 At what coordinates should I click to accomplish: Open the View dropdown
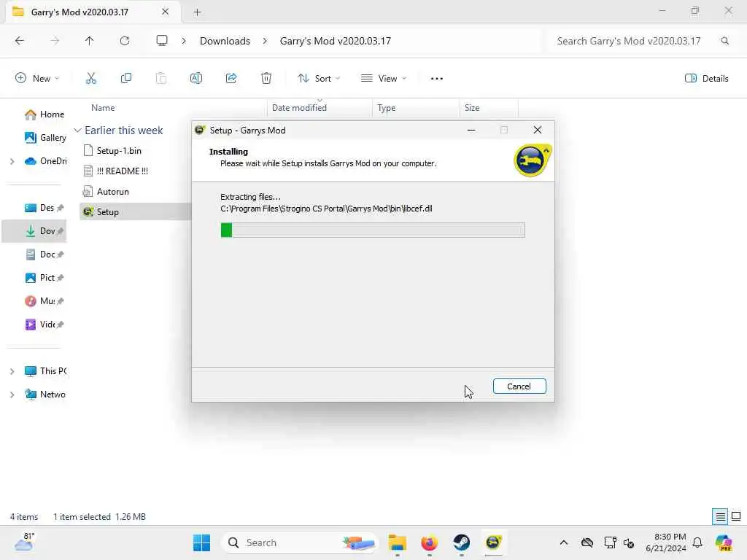pyautogui.click(x=384, y=79)
